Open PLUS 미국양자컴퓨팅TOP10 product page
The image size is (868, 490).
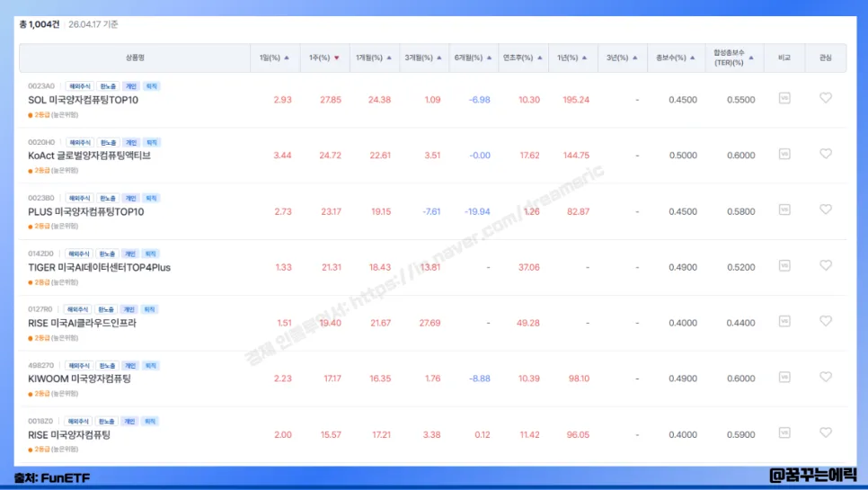coord(85,211)
